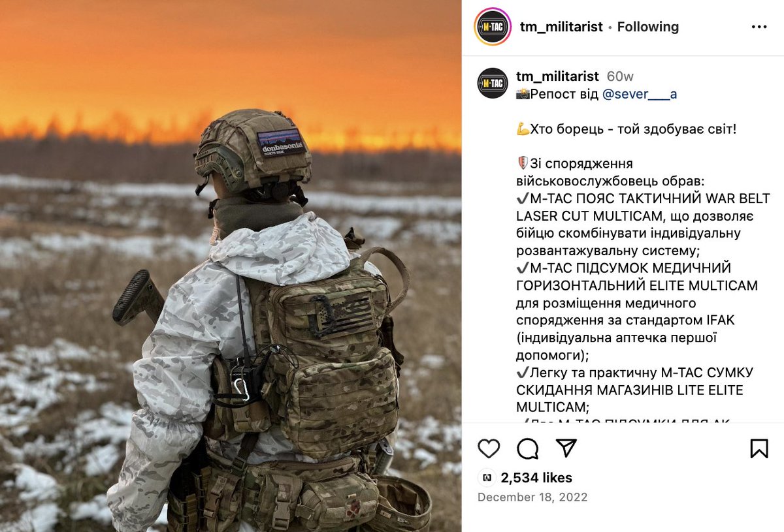Image resolution: width=784 pixels, height=532 pixels.
Task: View who liked via 2,534 likes
Action: (536, 478)
